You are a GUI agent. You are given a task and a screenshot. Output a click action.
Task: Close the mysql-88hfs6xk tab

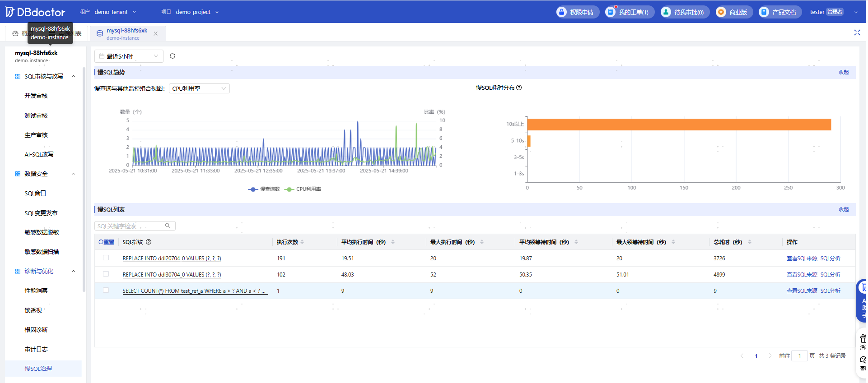click(x=156, y=34)
